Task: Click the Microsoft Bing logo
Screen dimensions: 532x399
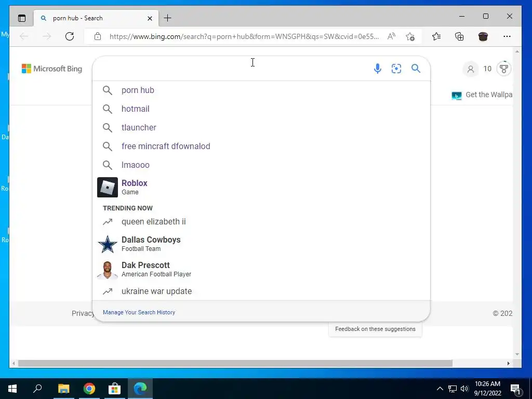Action: (52, 69)
